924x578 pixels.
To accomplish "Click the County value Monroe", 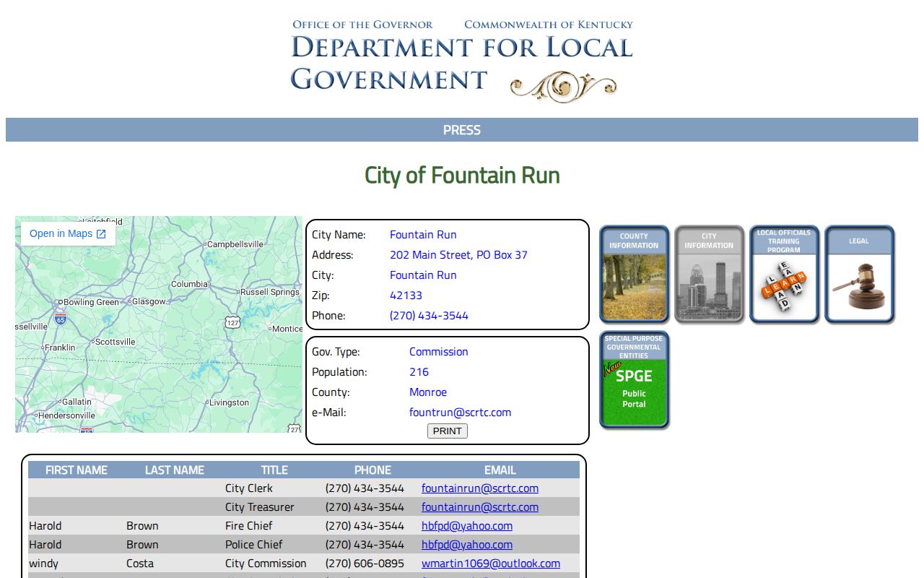I will click(428, 392).
